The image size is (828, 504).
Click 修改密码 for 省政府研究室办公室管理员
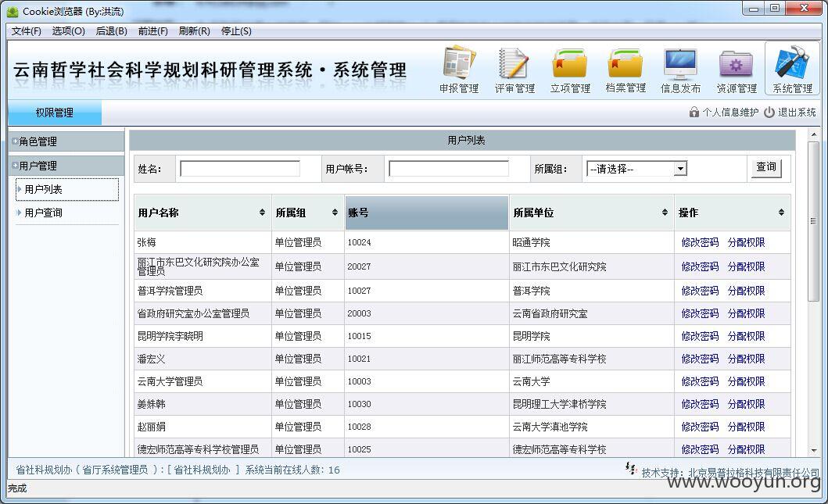pyautogui.click(x=700, y=313)
